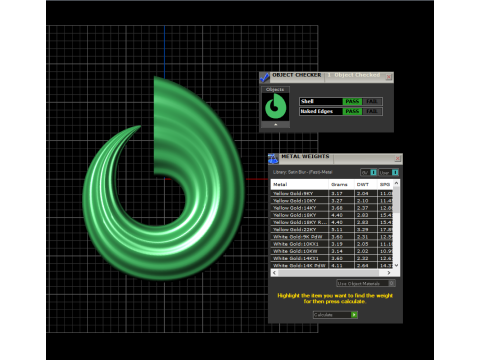Click PASS beside Naked Edges
Viewport: 480px width, 360px height.
click(352, 111)
